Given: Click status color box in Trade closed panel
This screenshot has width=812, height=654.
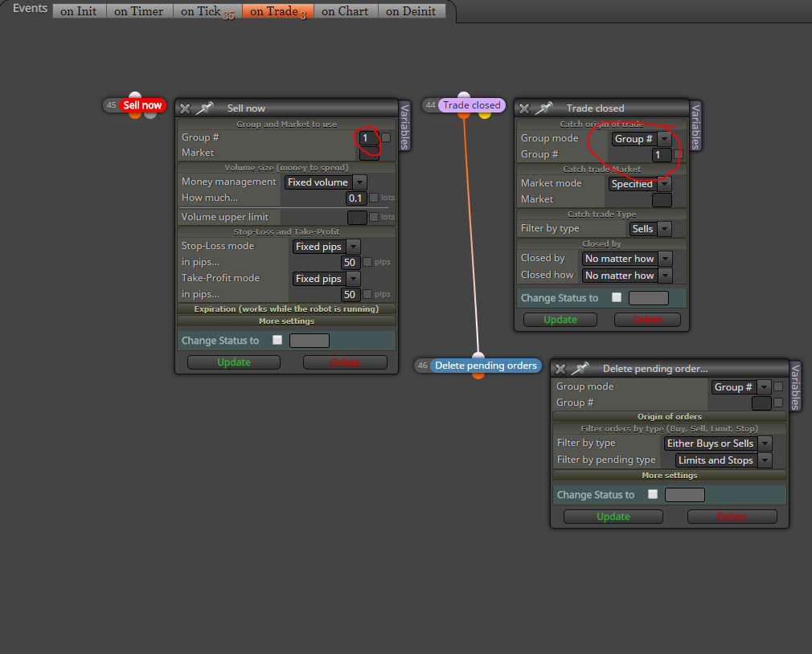Looking at the screenshot, I should pyautogui.click(x=648, y=298).
